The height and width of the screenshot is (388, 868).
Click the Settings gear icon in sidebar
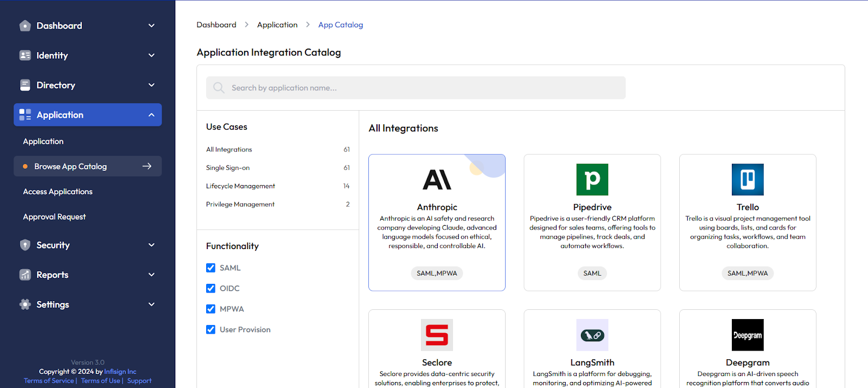(25, 304)
